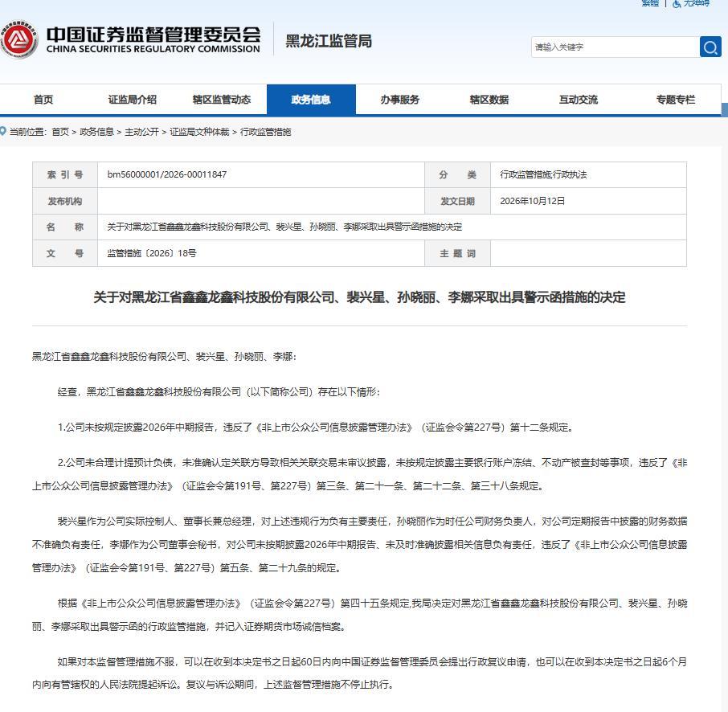Image resolution: width=728 pixels, height=712 pixels.
Task: Click the paragraph starting 经查,黑龙江省
Action: (219, 392)
